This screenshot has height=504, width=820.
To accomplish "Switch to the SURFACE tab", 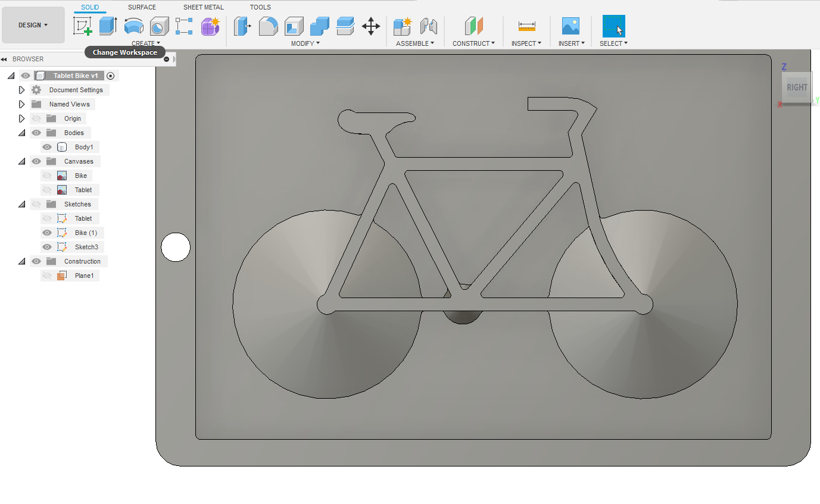I will click(142, 7).
